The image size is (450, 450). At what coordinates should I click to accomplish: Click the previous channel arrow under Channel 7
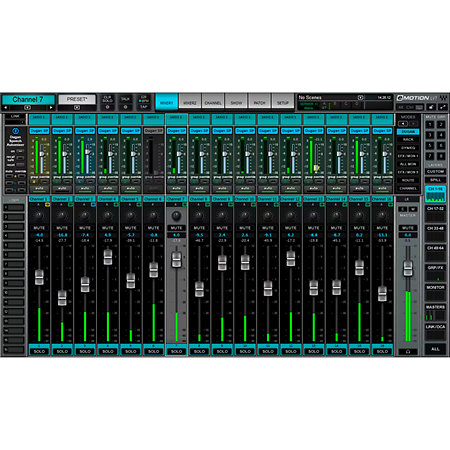pyautogui.click(x=6, y=108)
